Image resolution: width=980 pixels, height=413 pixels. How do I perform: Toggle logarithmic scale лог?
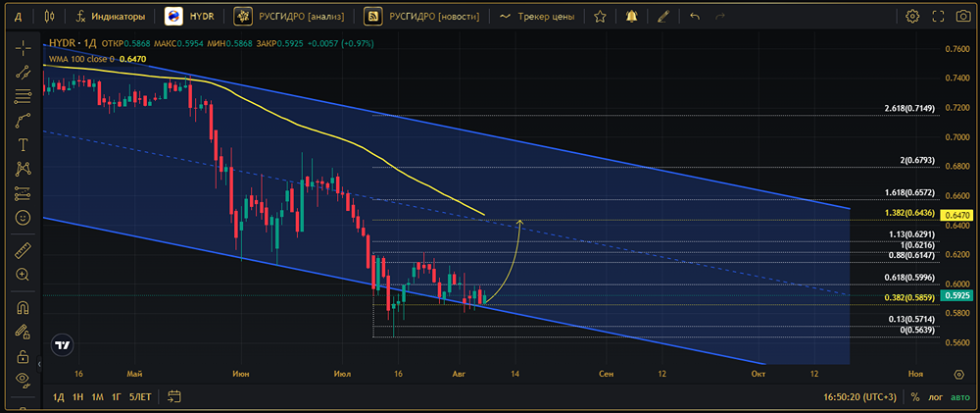pyautogui.click(x=936, y=396)
